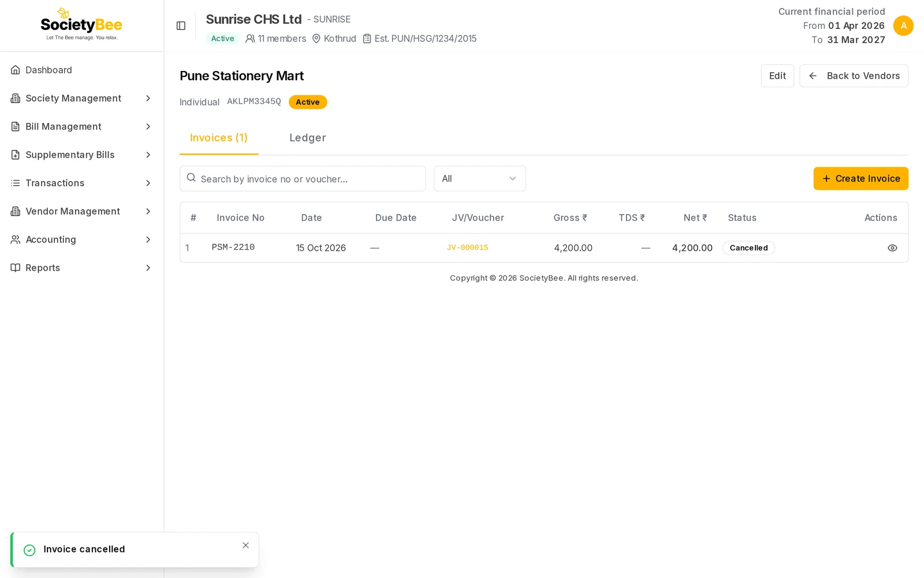924x578 pixels.
Task: Click the plus icon on Create Invoice
Action: tap(826, 179)
